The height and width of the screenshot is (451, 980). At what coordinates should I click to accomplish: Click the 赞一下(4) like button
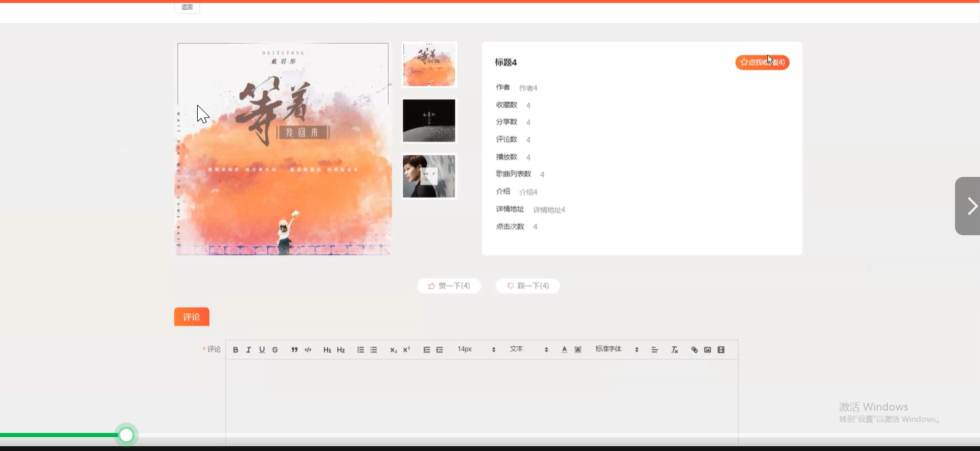click(x=449, y=286)
